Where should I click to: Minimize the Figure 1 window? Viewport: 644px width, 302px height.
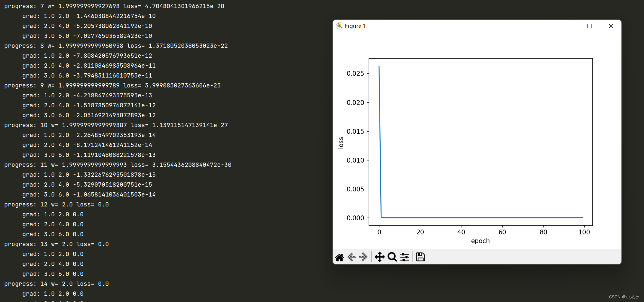569,26
